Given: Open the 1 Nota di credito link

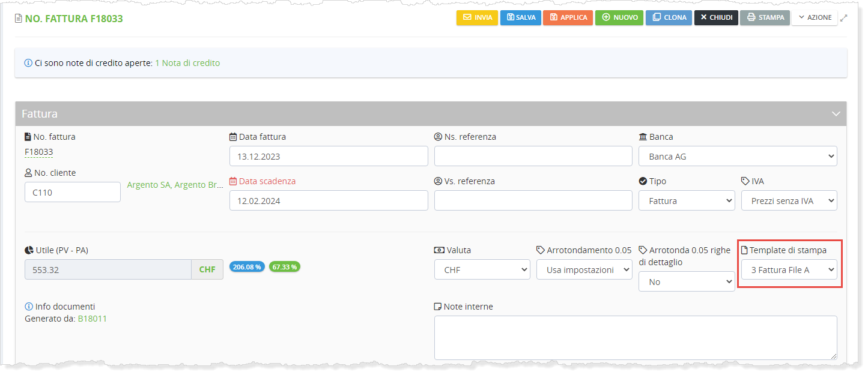Looking at the screenshot, I should point(187,63).
